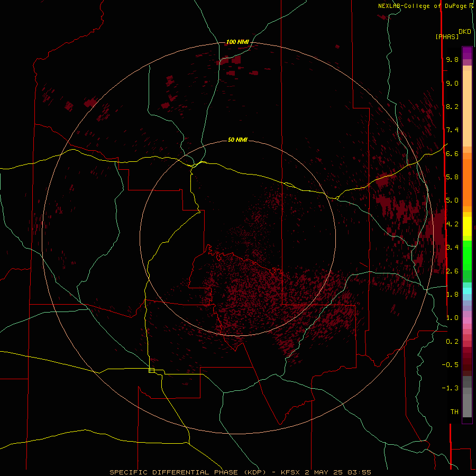
Task: Click the cyan band of the color scale
Action: click(x=467, y=291)
